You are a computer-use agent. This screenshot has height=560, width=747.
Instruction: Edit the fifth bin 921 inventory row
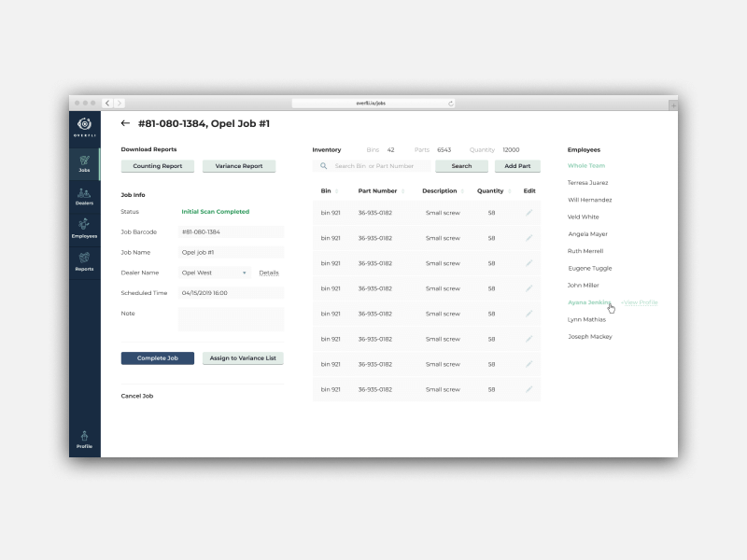[529, 314]
